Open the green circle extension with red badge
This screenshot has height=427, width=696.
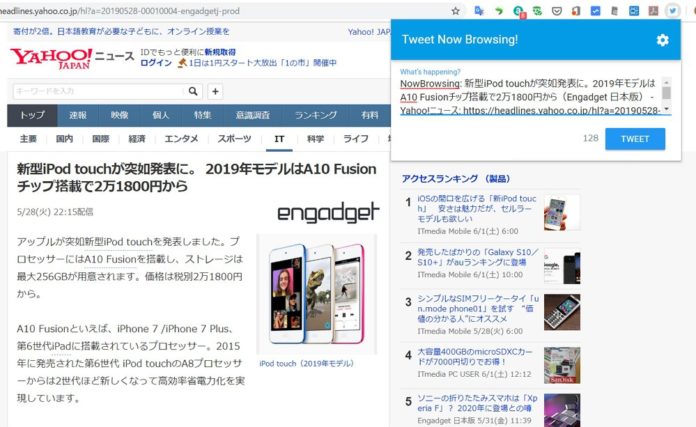coord(518,12)
